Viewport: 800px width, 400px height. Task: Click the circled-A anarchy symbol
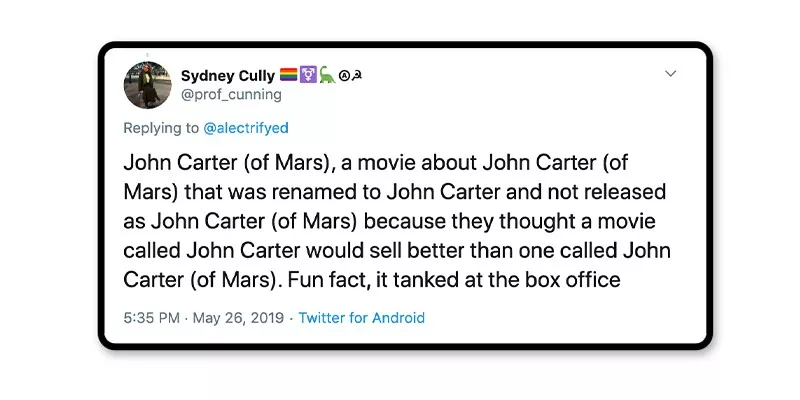tap(343, 75)
